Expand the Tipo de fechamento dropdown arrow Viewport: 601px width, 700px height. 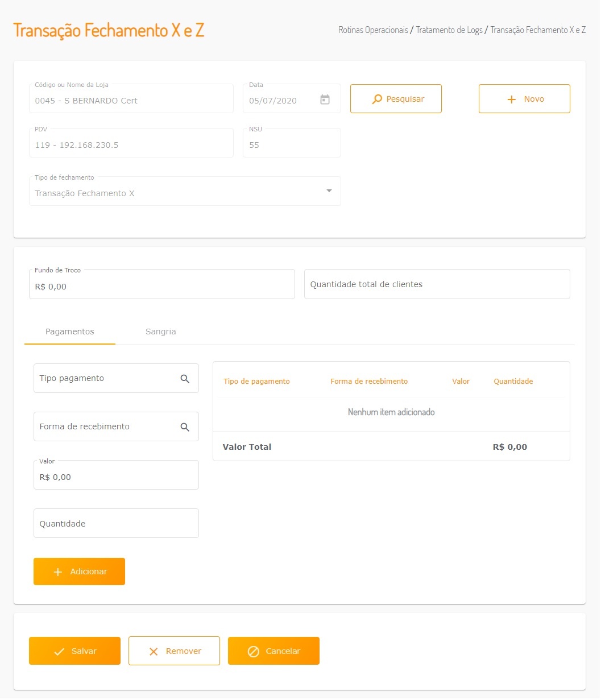click(x=329, y=191)
